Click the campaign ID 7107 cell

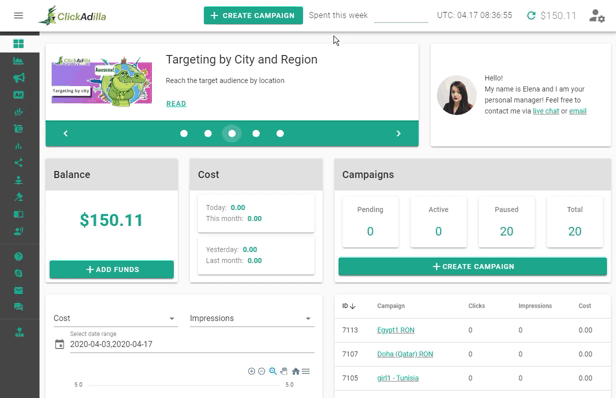(350, 354)
